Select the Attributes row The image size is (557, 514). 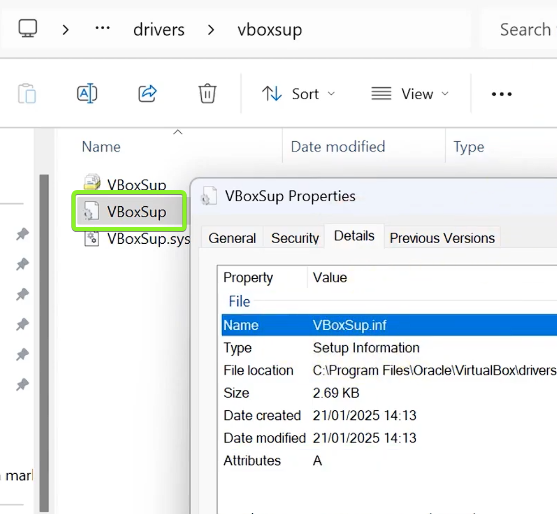pos(389,461)
